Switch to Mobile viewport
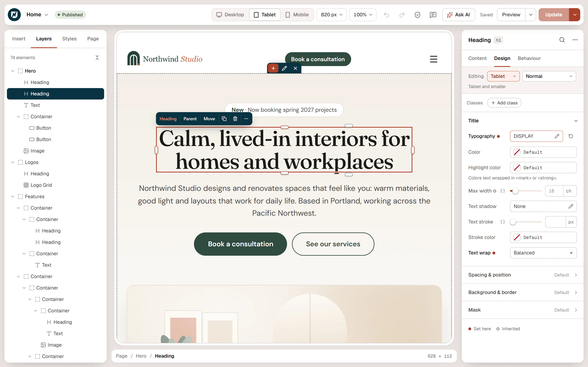588x367 pixels. pyautogui.click(x=297, y=15)
